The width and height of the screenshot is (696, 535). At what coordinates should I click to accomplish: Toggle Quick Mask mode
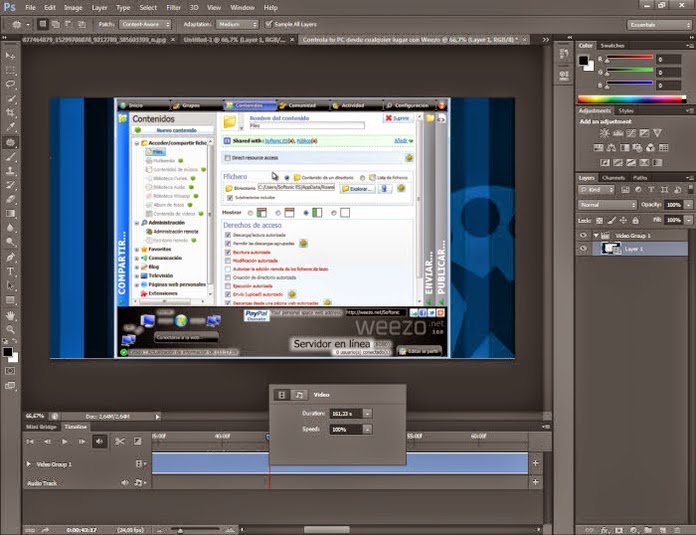pyautogui.click(x=10, y=371)
